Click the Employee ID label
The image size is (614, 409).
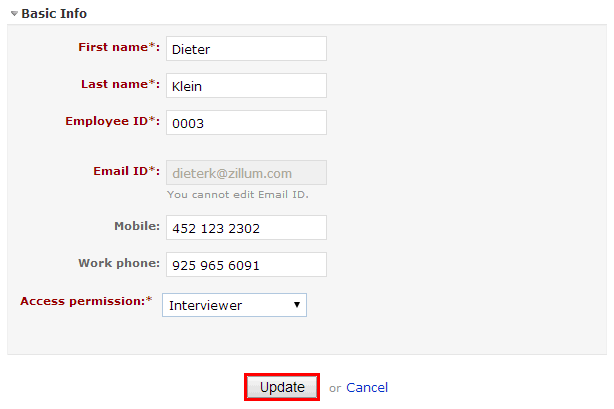point(110,121)
